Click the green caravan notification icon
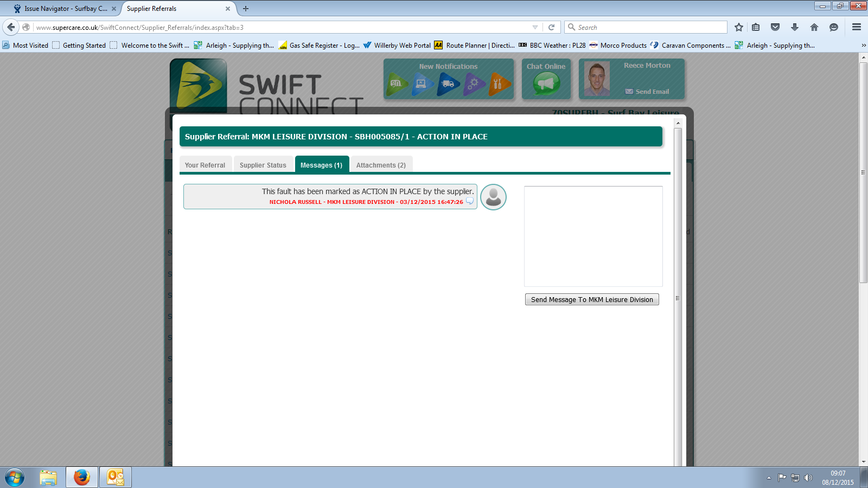The width and height of the screenshot is (868, 488). pyautogui.click(x=398, y=84)
